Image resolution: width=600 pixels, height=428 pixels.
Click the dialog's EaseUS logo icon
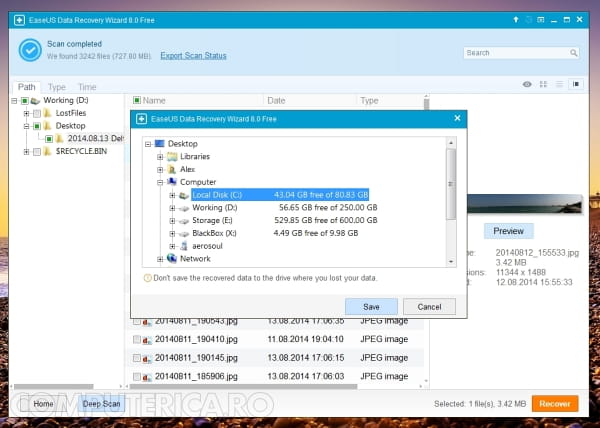pyautogui.click(x=142, y=119)
